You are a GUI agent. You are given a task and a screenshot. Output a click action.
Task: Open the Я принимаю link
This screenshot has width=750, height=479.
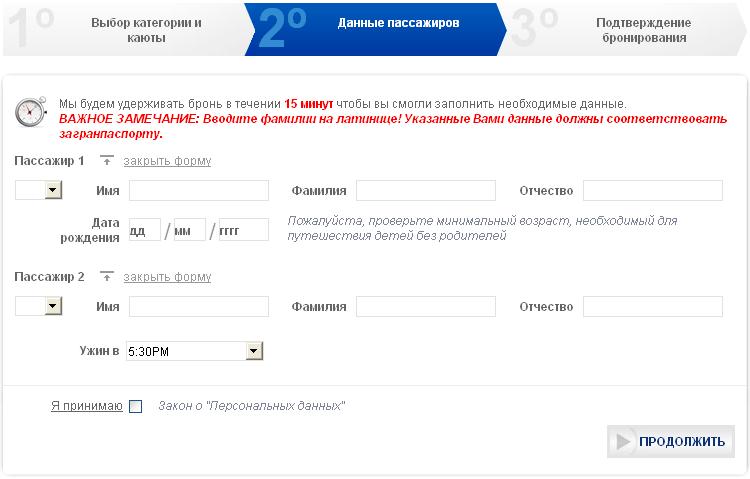click(x=87, y=406)
